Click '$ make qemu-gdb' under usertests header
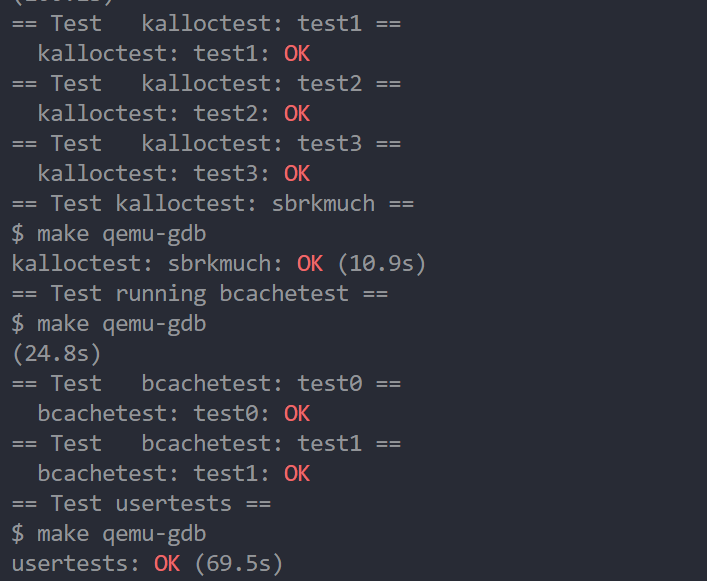This screenshot has height=581, width=707. pos(109,534)
